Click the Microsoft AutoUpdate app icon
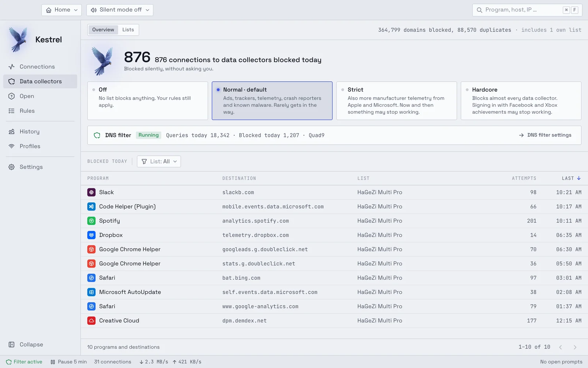This screenshot has height=368, width=588. coord(91,292)
